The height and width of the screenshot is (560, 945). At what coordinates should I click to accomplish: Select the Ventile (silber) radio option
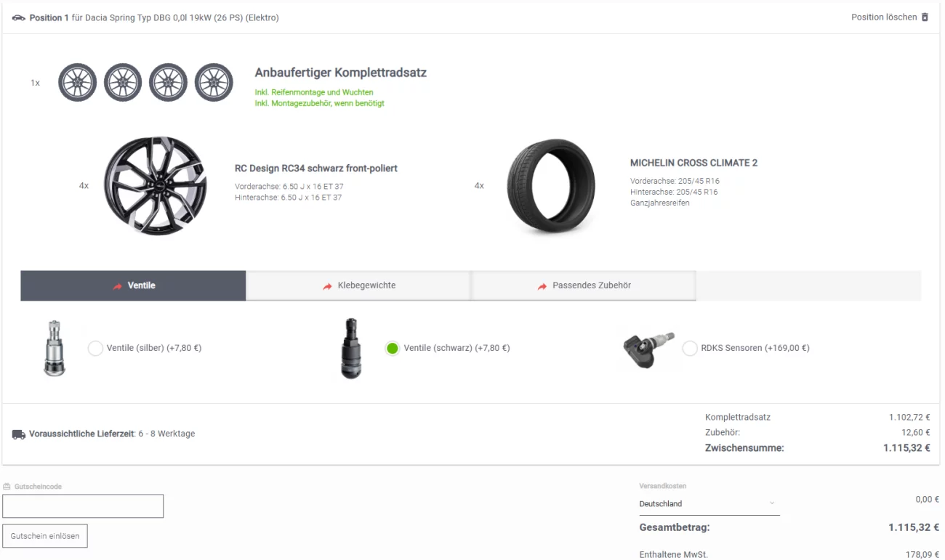(x=95, y=349)
